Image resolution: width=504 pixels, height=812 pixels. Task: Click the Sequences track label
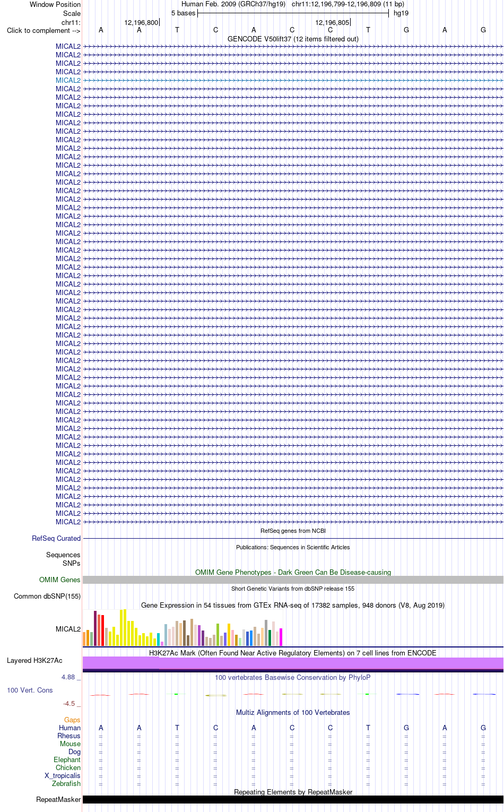[63, 555]
